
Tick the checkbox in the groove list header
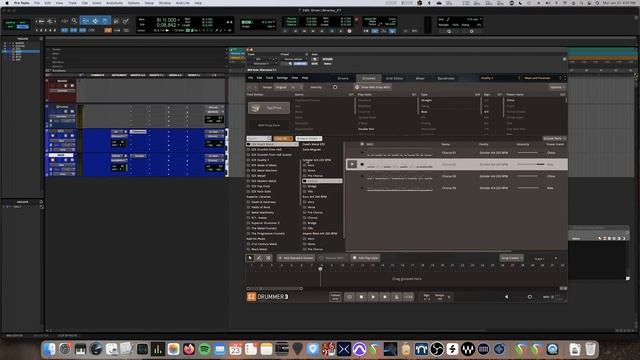click(x=362, y=144)
